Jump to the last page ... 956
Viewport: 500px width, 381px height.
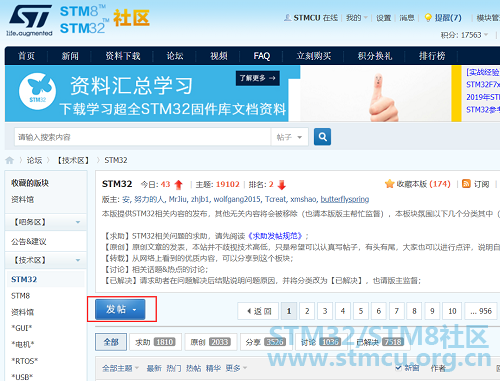481,311
